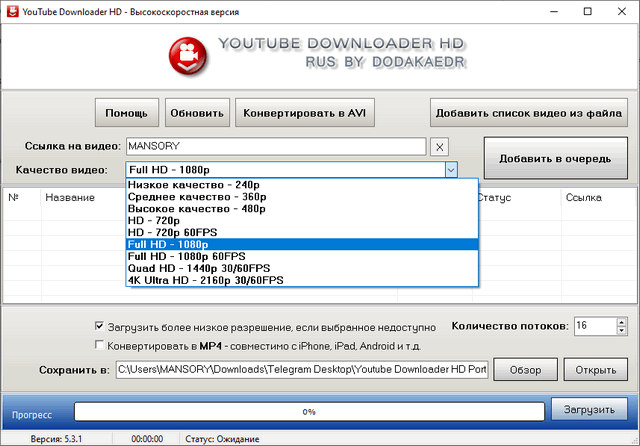Image resolution: width=640 pixels, height=446 pixels.
Task: Click the download progress bar
Action: (x=310, y=411)
